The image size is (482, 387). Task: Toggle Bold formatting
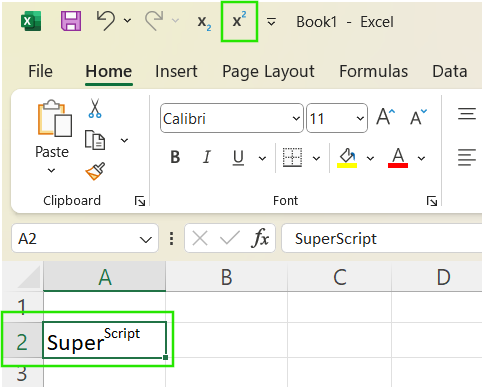coord(175,157)
